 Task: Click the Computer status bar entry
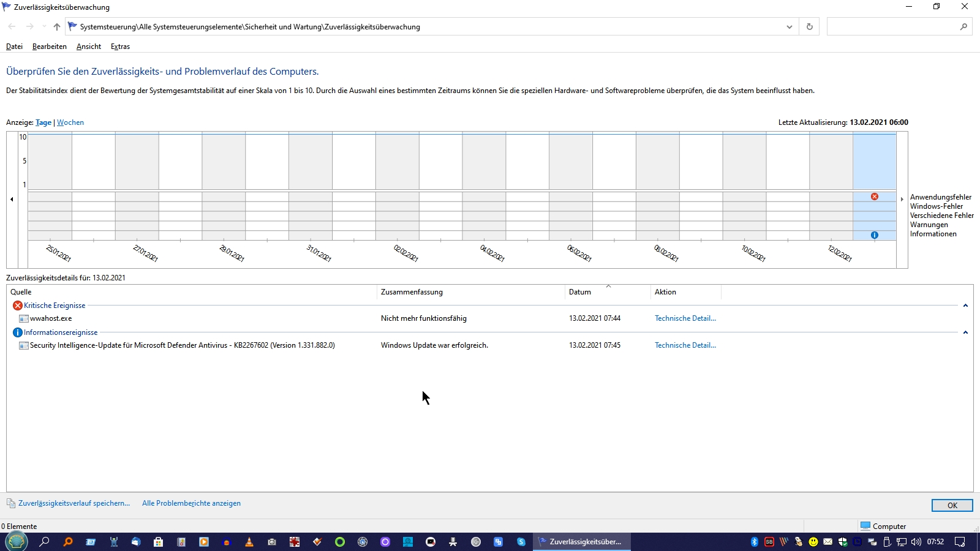point(883,527)
